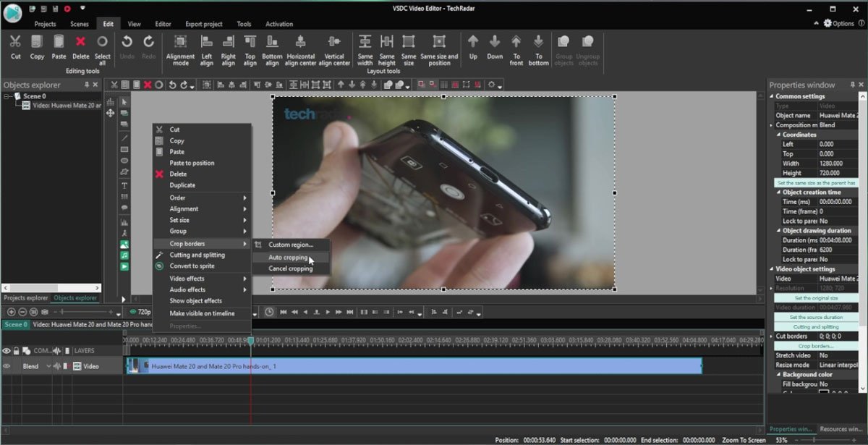
Task: Select the Text tool in vertical toolbar
Action: coord(124,186)
